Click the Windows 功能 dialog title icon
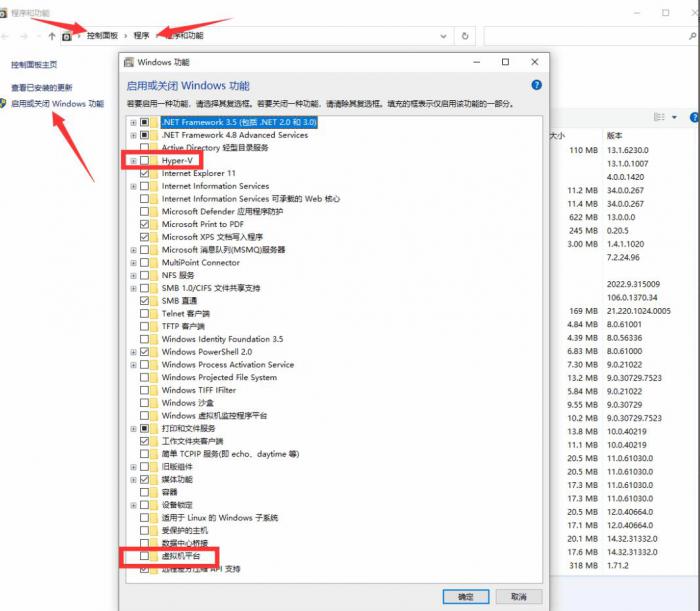 click(129, 62)
